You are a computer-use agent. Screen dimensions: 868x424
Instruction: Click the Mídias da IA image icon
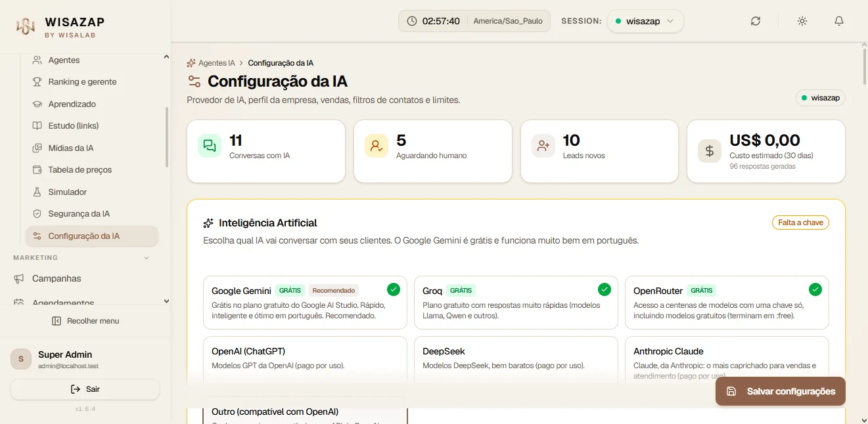(37, 148)
